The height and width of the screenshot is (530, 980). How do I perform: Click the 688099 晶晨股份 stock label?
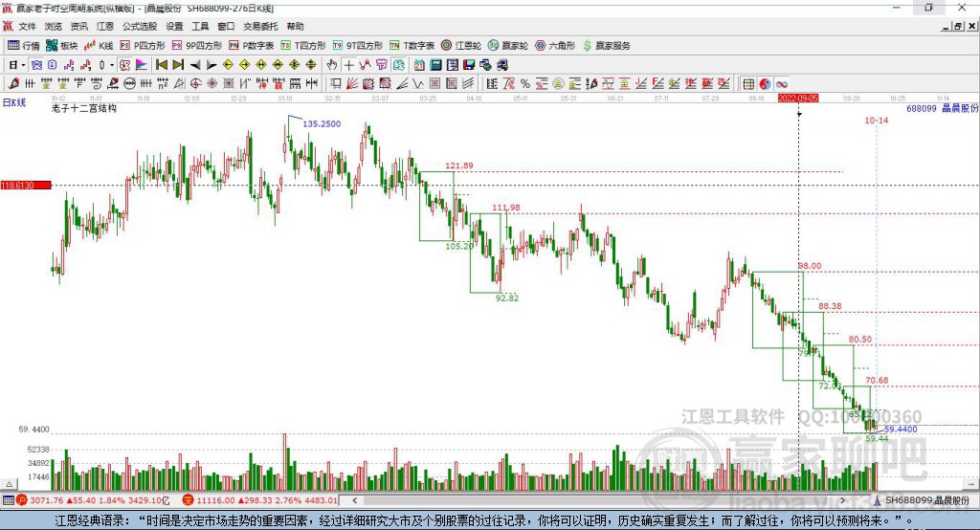(942, 109)
